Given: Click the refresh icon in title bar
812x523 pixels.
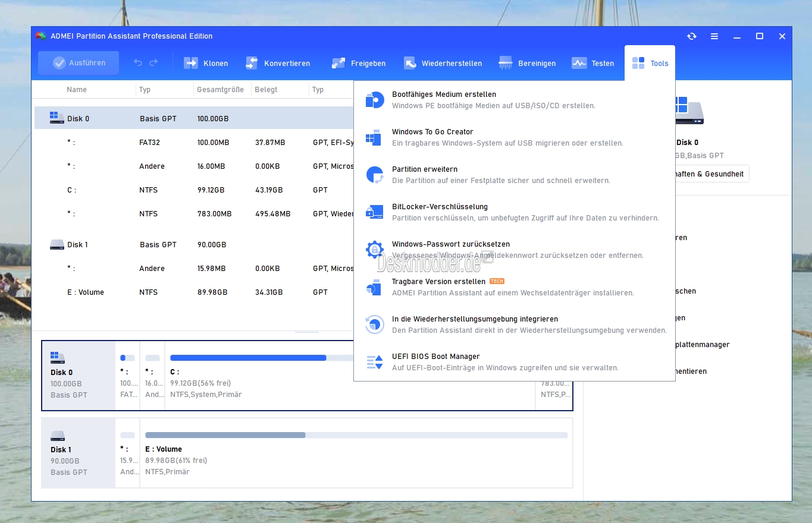Looking at the screenshot, I should (691, 36).
